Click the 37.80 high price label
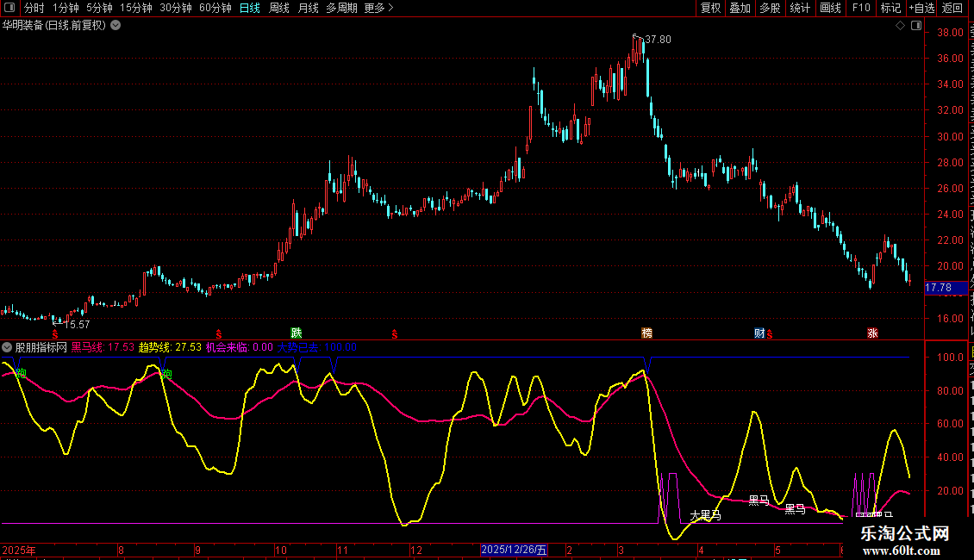Image resolution: width=974 pixels, height=560 pixels. 658,39
